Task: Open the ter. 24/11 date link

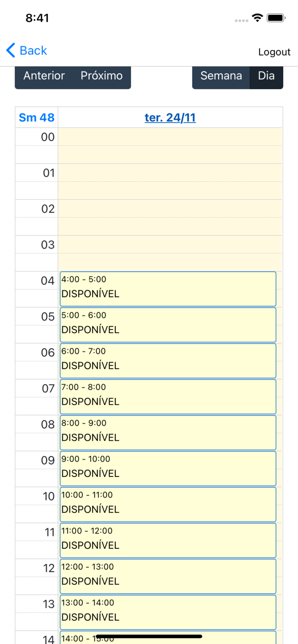Action: [x=170, y=118]
